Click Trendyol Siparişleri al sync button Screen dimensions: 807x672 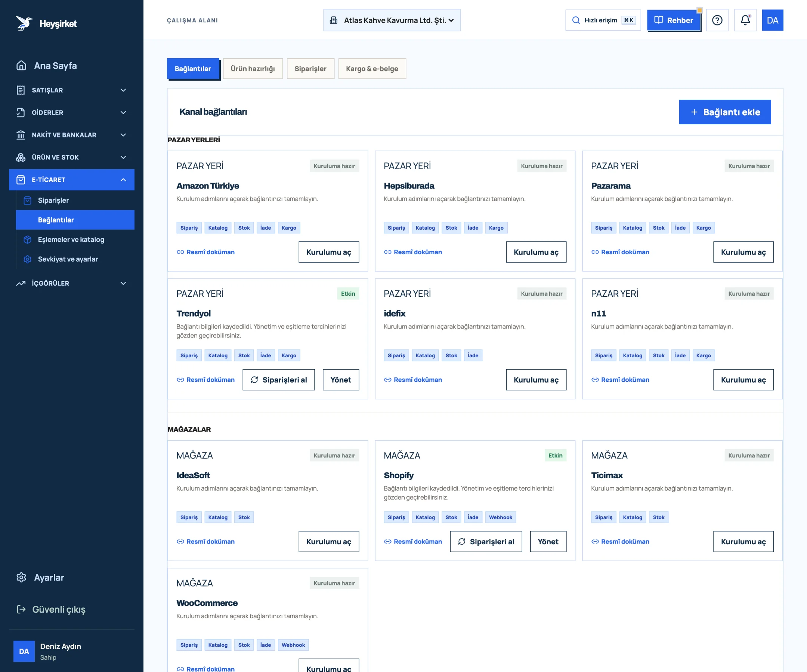click(279, 380)
